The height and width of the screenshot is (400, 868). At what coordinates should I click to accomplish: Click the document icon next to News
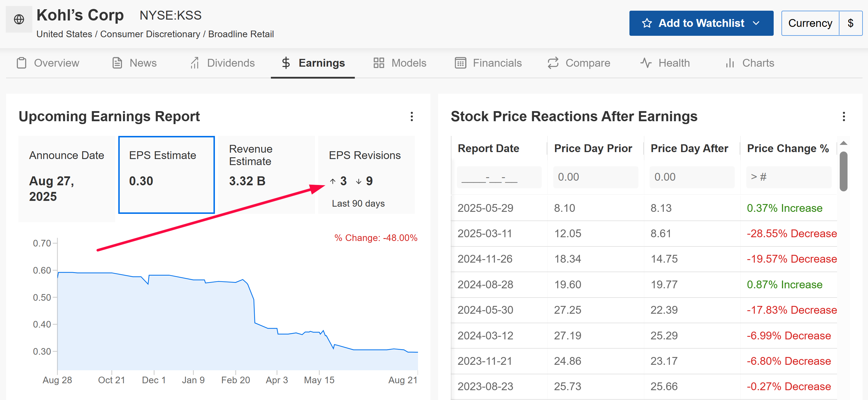tap(117, 63)
